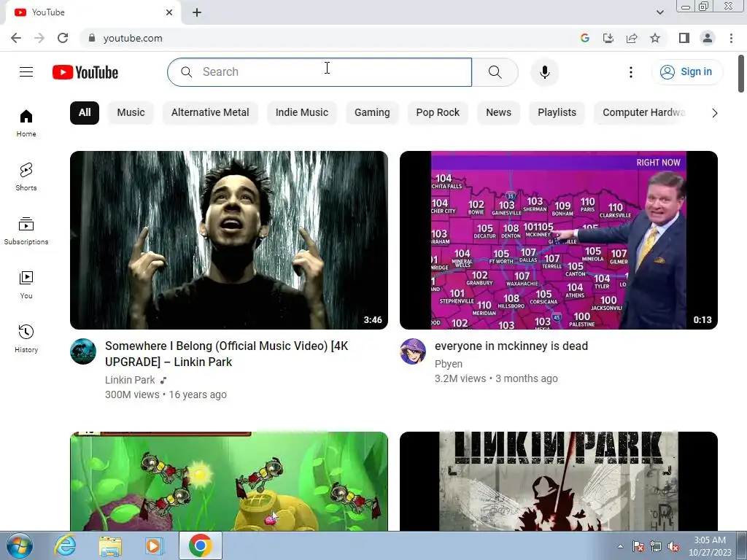This screenshot has width=747, height=560.
Task: Focus the YouTube Search field
Action: pyautogui.click(x=320, y=72)
